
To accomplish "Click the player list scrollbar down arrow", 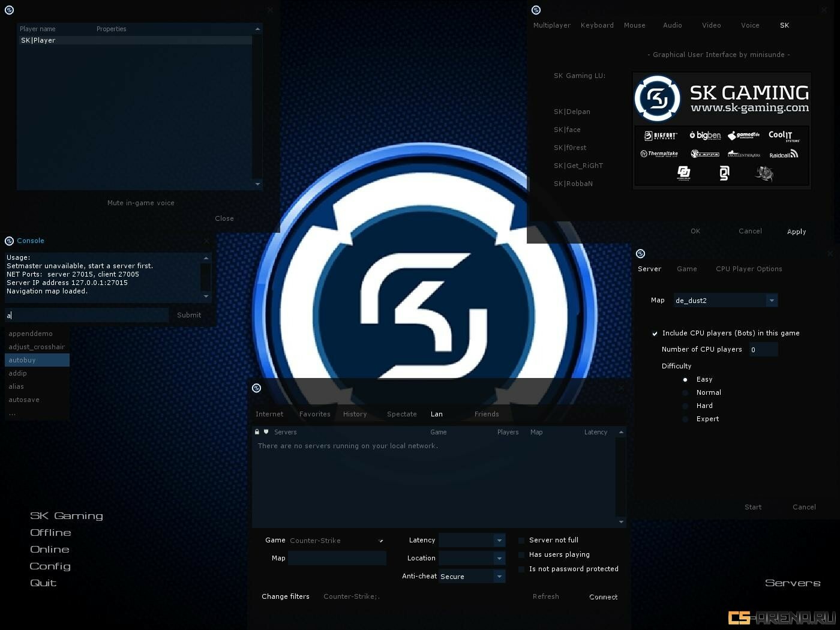I will 257,184.
